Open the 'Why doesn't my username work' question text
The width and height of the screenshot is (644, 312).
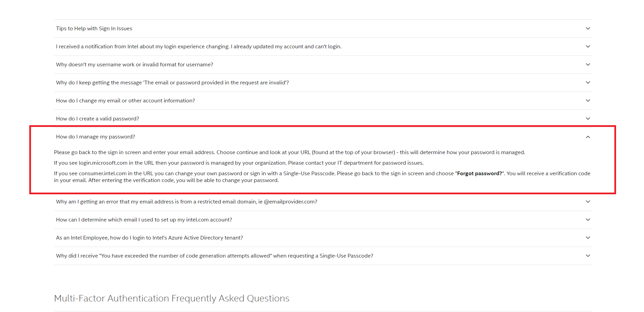(135, 65)
